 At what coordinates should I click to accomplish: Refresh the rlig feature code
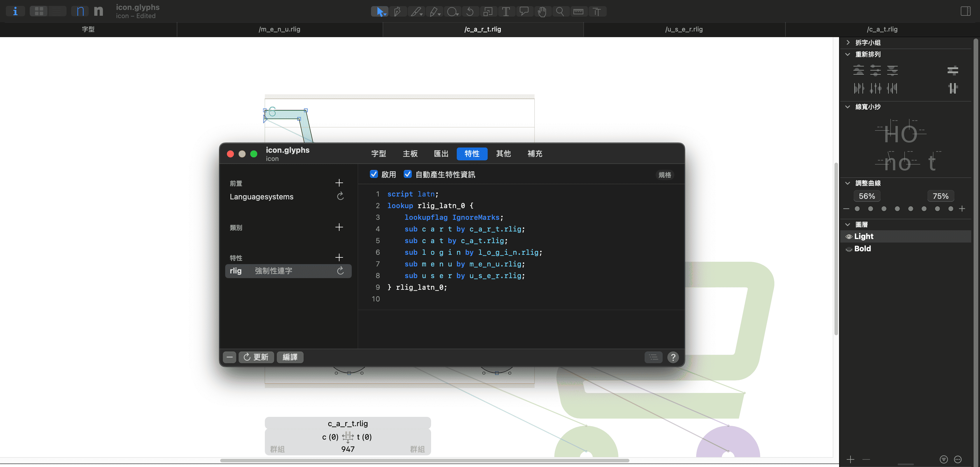click(340, 271)
